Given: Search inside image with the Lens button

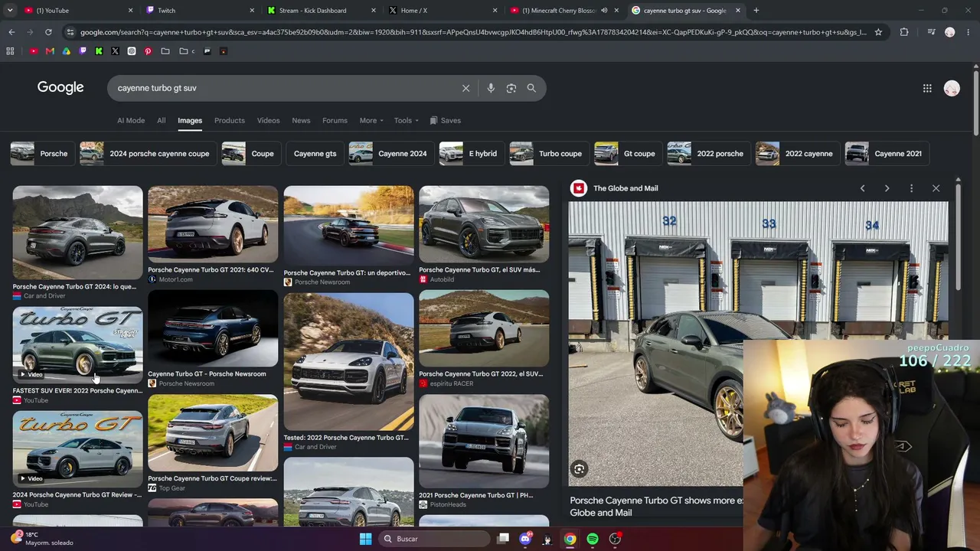Looking at the screenshot, I should point(580,469).
